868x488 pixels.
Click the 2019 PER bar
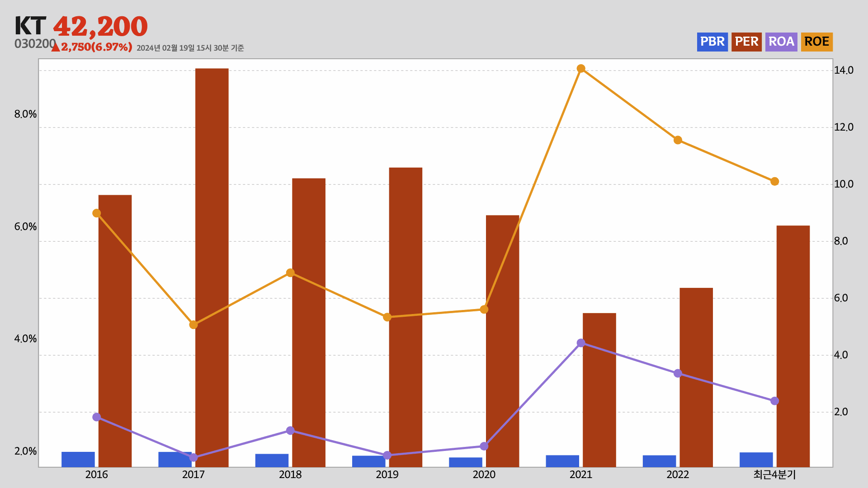(406, 317)
